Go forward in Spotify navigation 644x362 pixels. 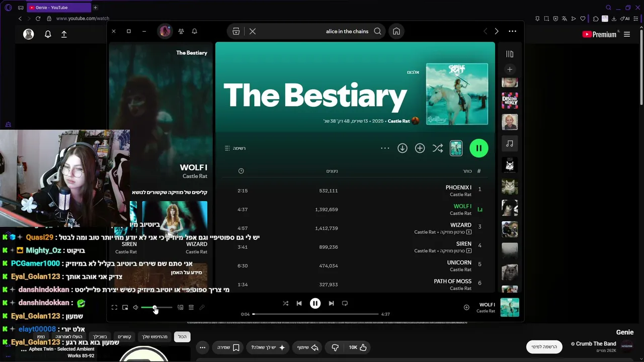[x=497, y=31]
